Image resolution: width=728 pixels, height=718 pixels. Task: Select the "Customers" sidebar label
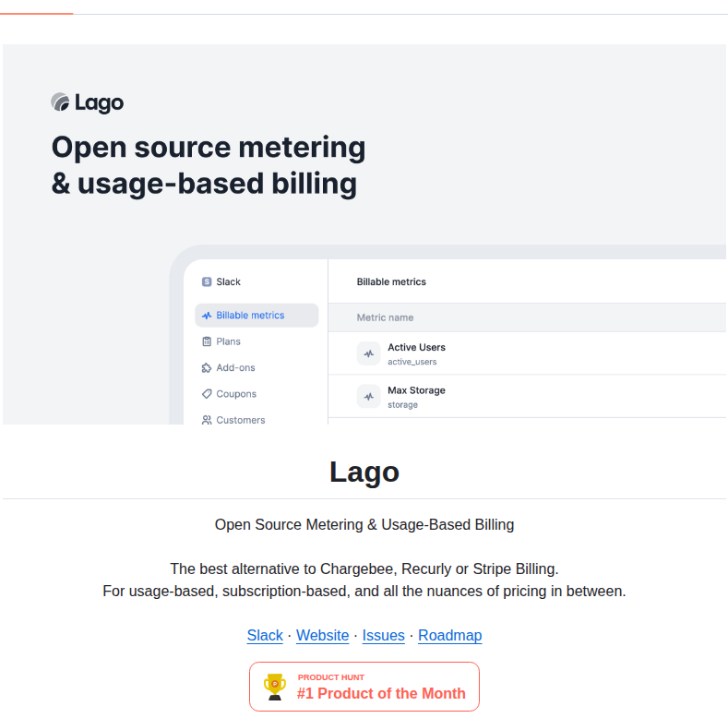pyautogui.click(x=241, y=420)
